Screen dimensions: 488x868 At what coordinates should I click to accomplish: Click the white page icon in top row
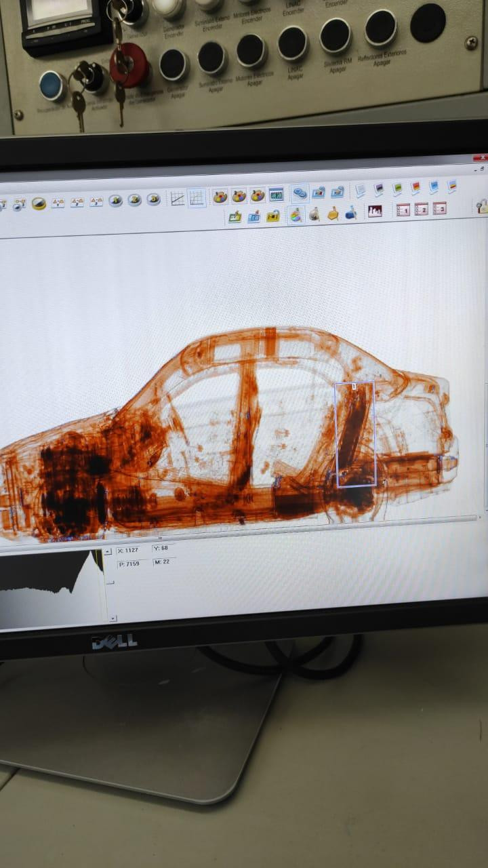361,191
